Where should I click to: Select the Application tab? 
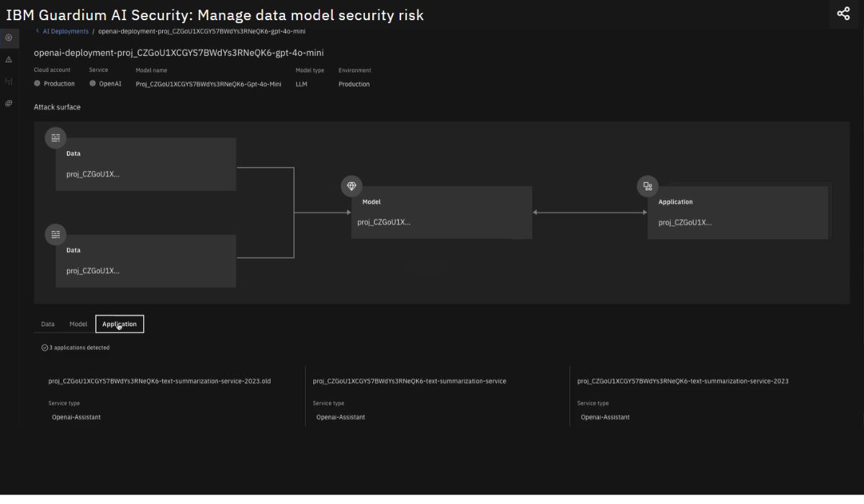click(120, 324)
